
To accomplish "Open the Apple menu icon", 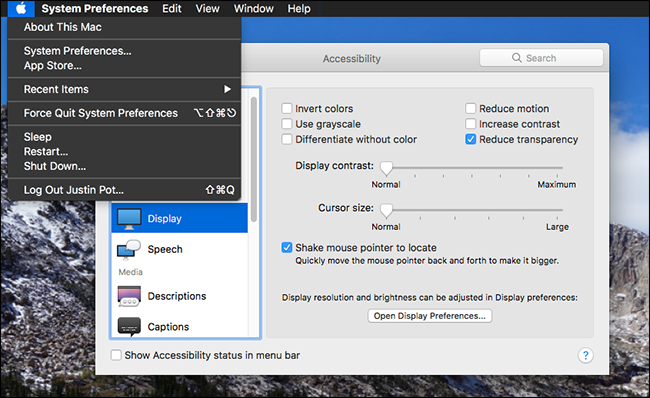I will 21,8.
